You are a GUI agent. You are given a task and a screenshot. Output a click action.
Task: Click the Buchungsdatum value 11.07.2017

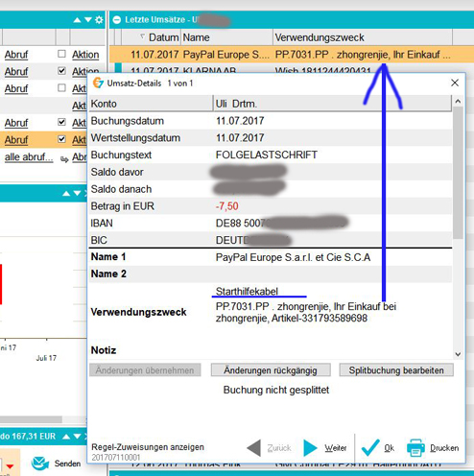240,121
